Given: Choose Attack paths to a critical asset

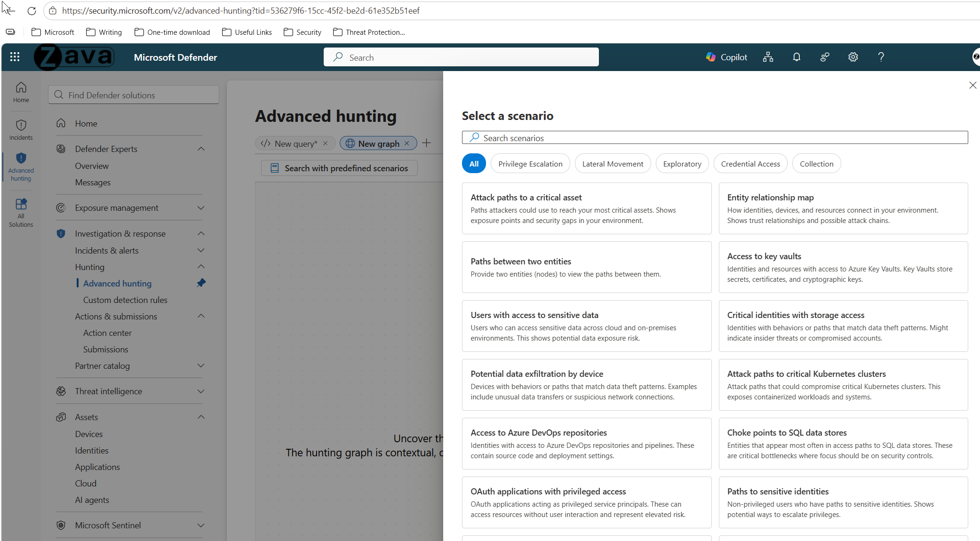Looking at the screenshot, I should coord(586,208).
